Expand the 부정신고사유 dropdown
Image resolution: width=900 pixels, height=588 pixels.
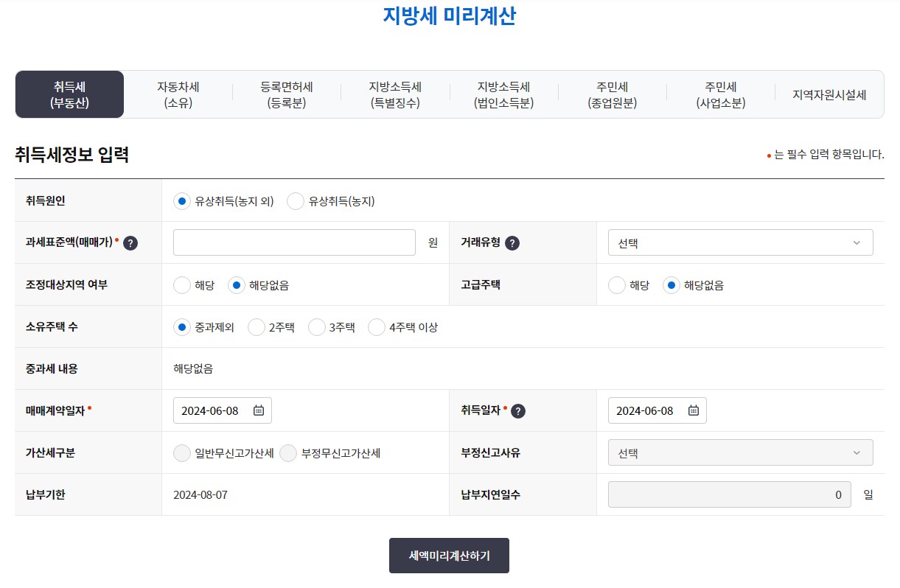(740, 452)
